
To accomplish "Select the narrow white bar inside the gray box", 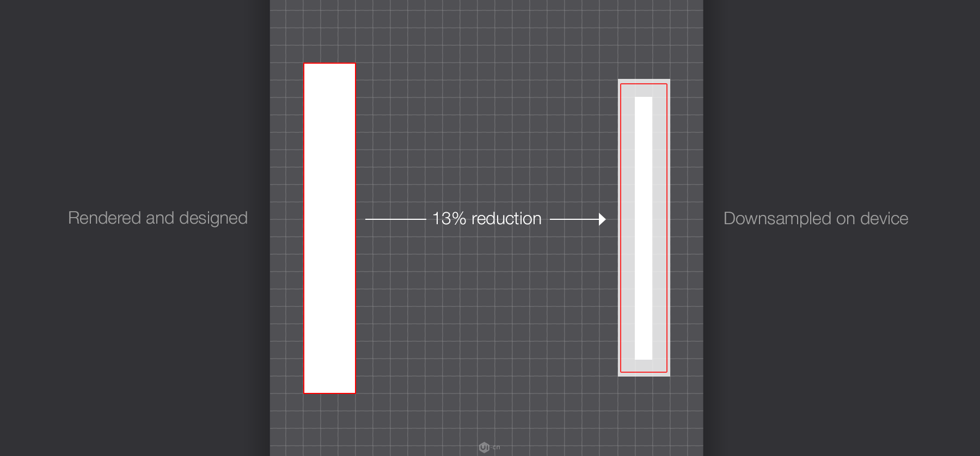I will [644, 228].
